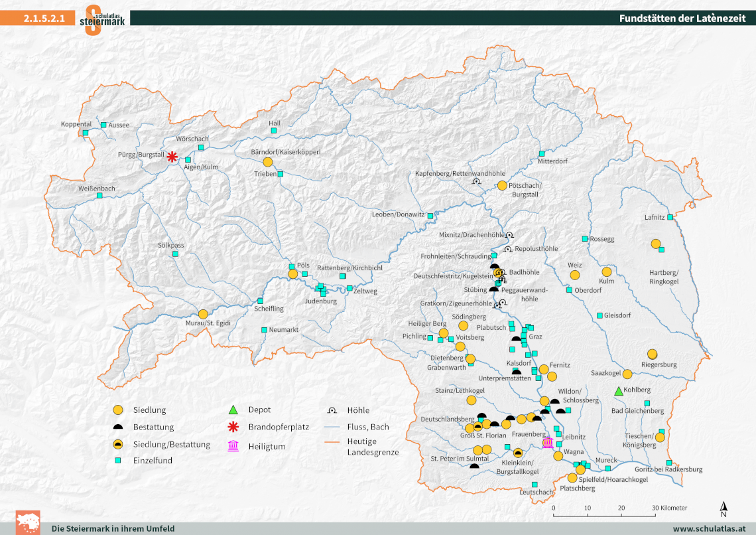756x535 pixels.
Task: Select the green Depot triangle at Kohlberg
Action: (x=618, y=391)
